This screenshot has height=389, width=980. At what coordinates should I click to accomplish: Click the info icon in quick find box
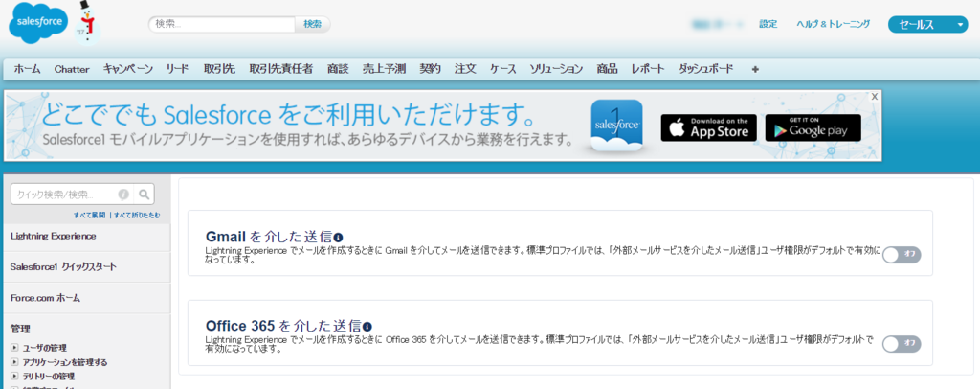123,194
